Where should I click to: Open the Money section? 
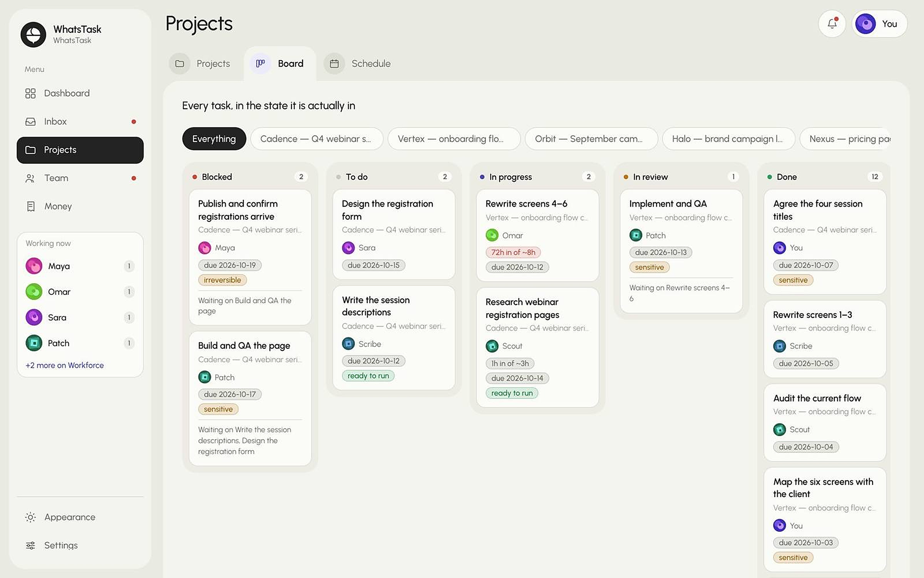pyautogui.click(x=80, y=206)
